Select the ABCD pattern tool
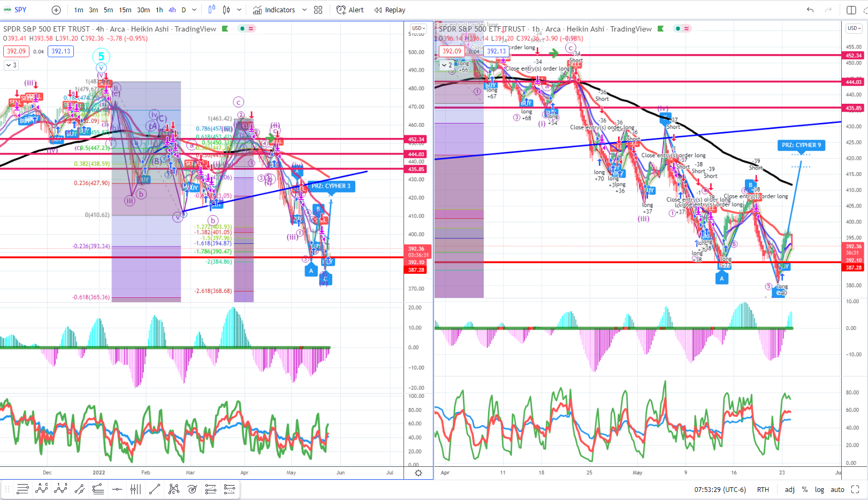The width and height of the screenshot is (868, 500). [x=42, y=489]
